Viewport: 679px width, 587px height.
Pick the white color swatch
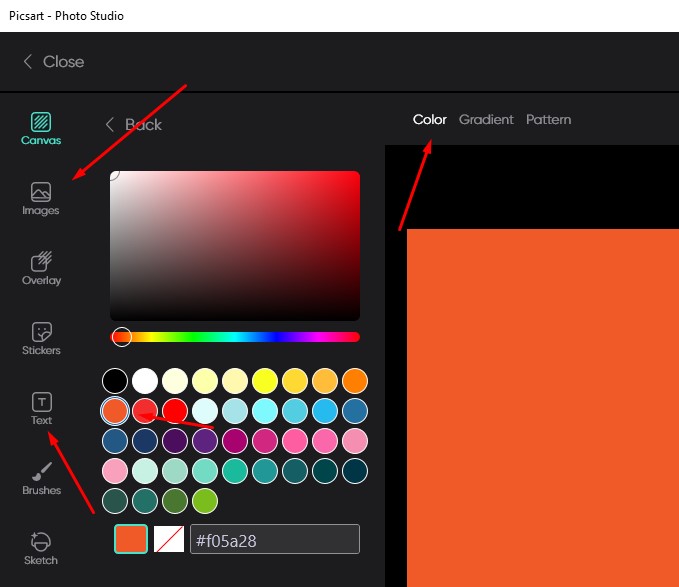pyautogui.click(x=146, y=381)
